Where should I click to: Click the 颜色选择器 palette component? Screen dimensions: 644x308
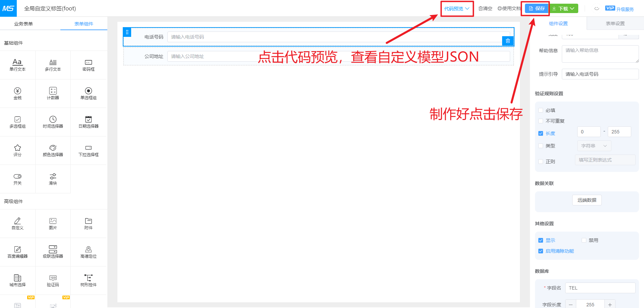[x=53, y=150]
